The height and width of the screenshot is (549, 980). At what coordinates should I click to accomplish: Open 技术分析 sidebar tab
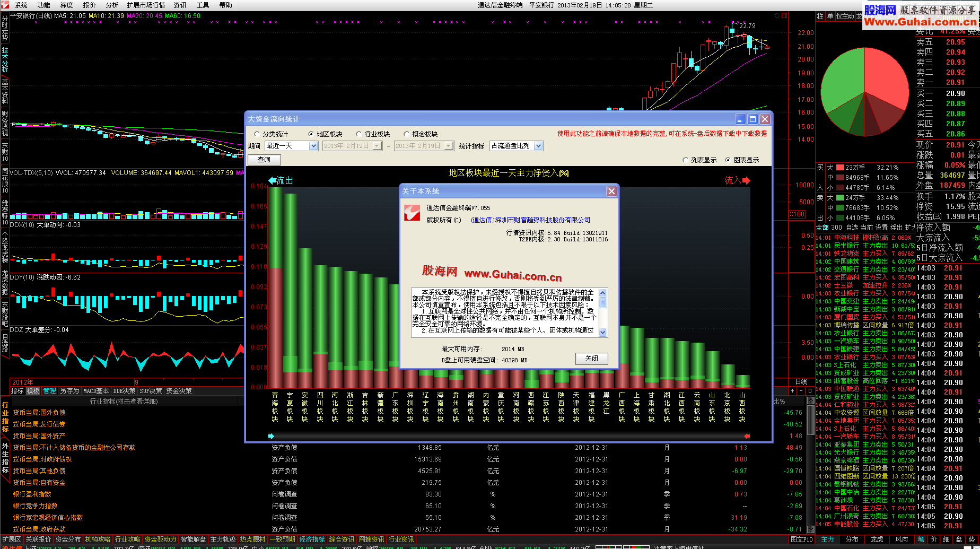pos(5,60)
